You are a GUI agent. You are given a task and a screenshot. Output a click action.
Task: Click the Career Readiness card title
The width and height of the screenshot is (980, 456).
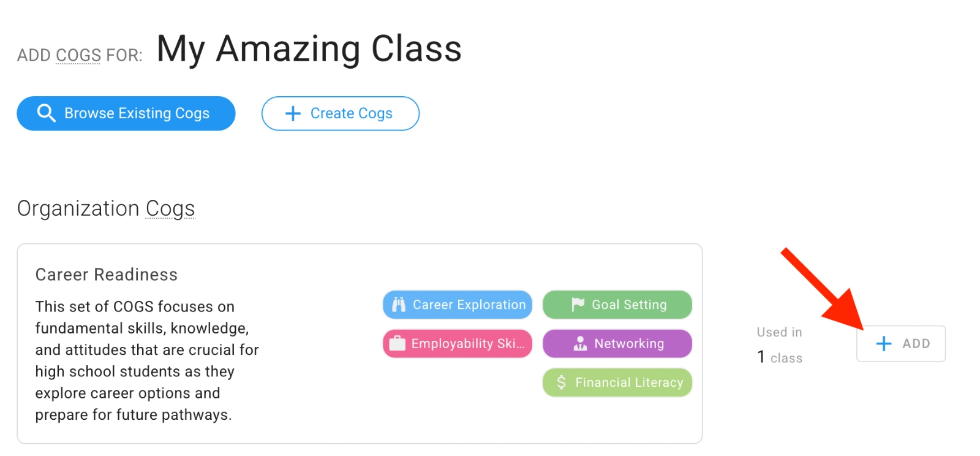coord(107,275)
